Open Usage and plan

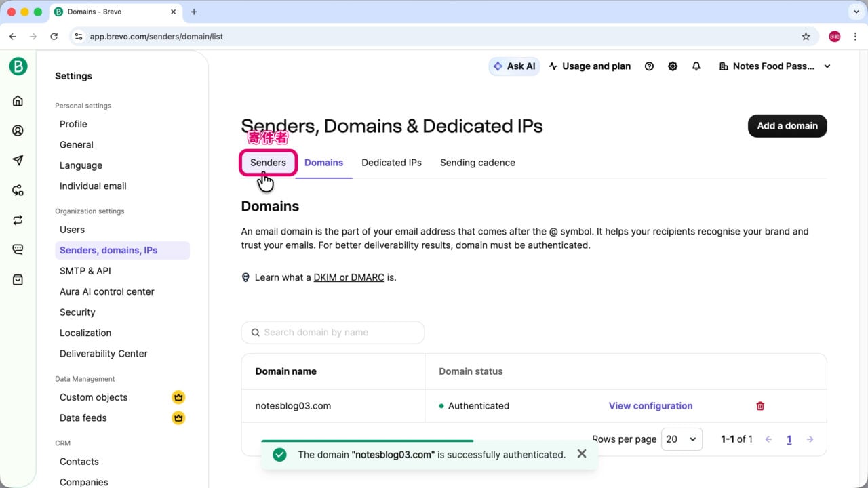[x=590, y=66]
